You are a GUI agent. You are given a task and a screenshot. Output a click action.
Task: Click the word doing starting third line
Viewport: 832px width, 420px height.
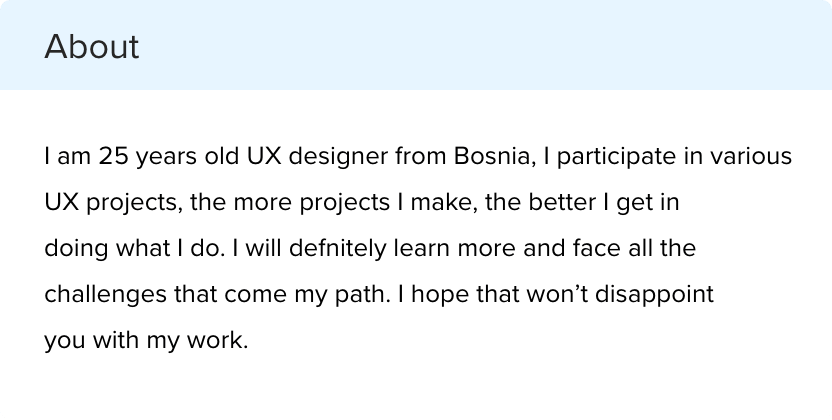[x=76, y=248]
